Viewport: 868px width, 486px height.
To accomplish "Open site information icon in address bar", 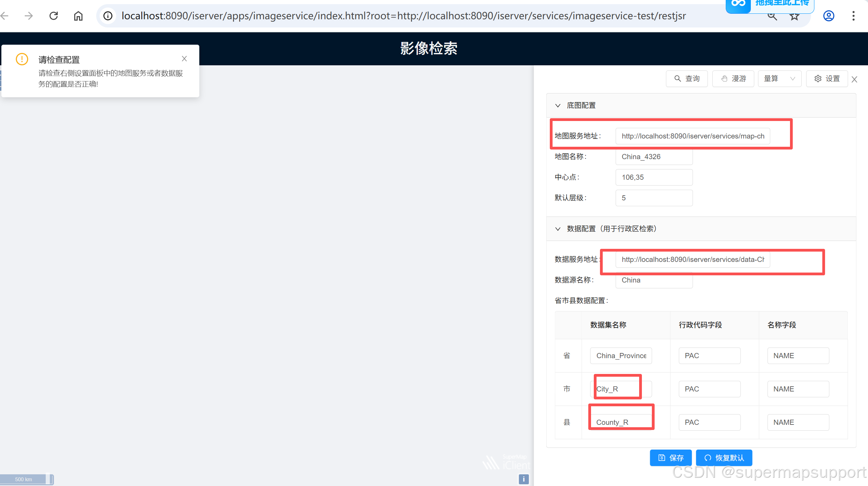I will pos(108,15).
